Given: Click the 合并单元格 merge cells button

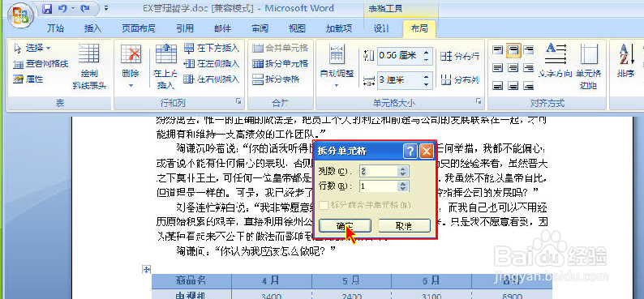Looking at the screenshot, I should [280, 48].
